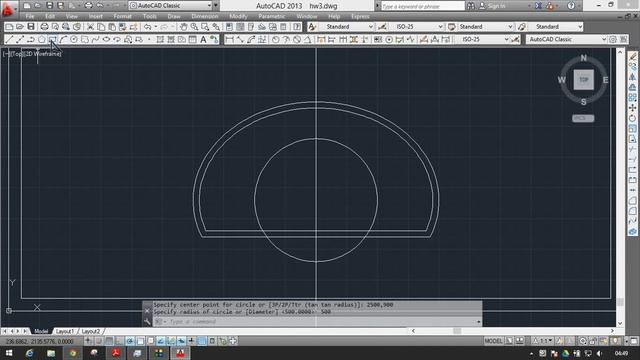Click the Erase tool in Modify toolbar
This screenshot has height=360, width=640.
[x=633, y=56]
